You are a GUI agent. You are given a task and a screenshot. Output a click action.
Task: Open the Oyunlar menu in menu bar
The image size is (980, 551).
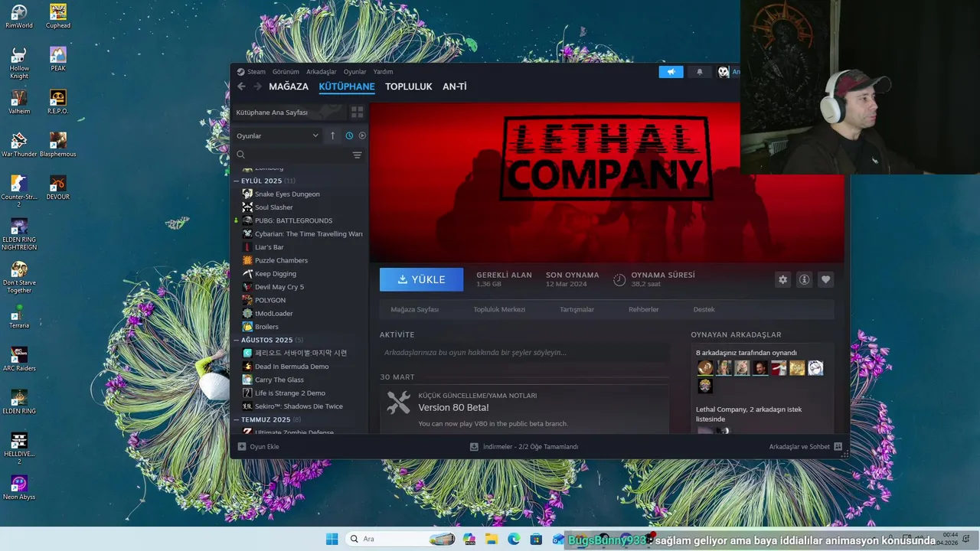pos(354,72)
